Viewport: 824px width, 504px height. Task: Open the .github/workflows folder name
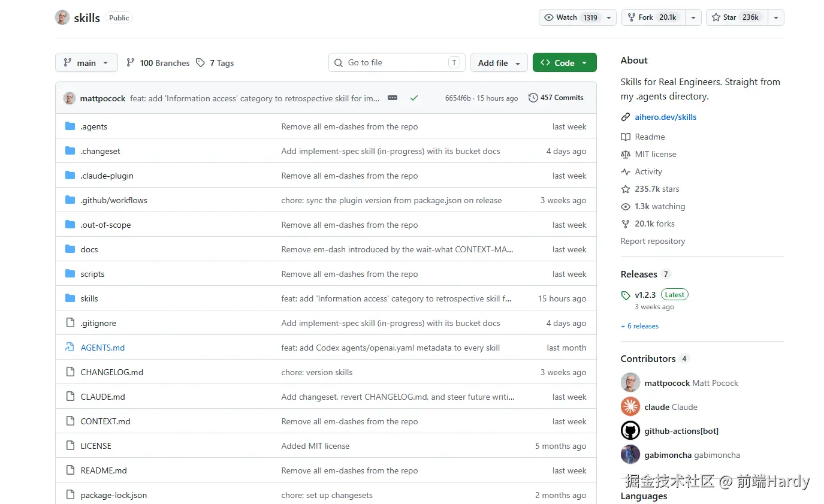(114, 200)
